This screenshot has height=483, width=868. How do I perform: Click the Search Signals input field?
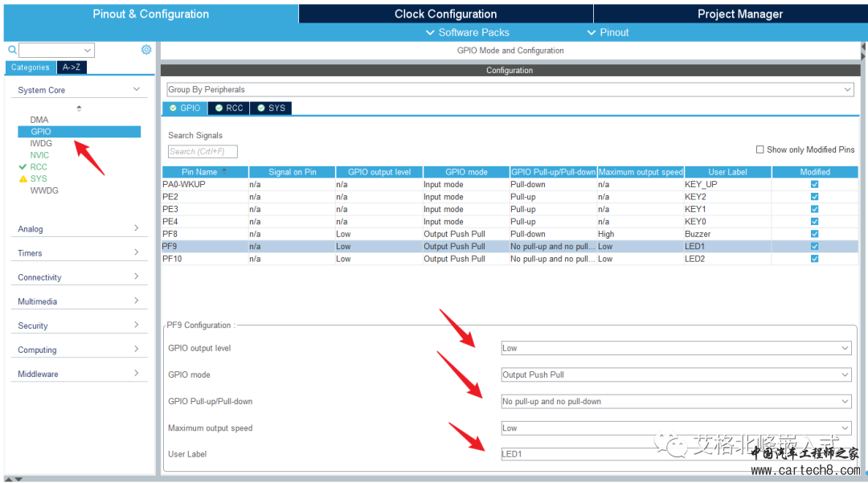click(x=203, y=152)
